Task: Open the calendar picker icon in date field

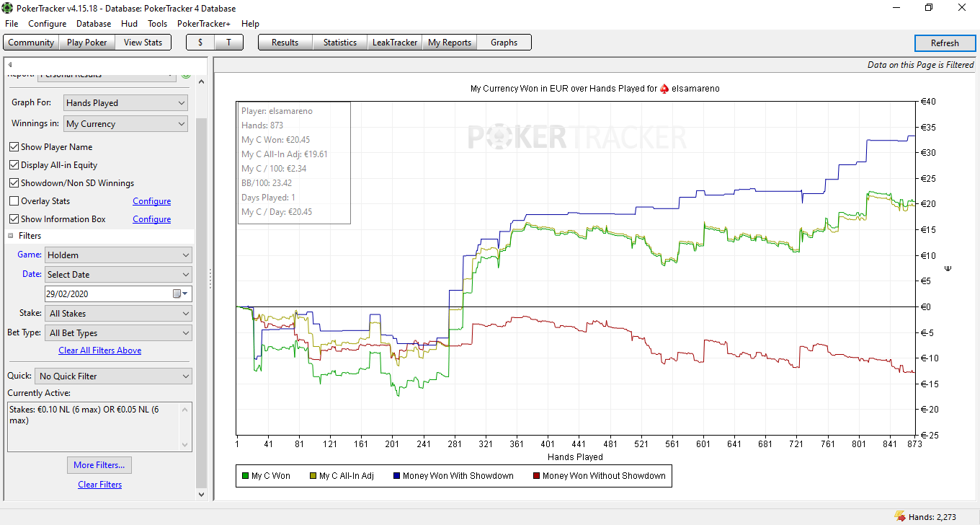Action: click(x=177, y=294)
